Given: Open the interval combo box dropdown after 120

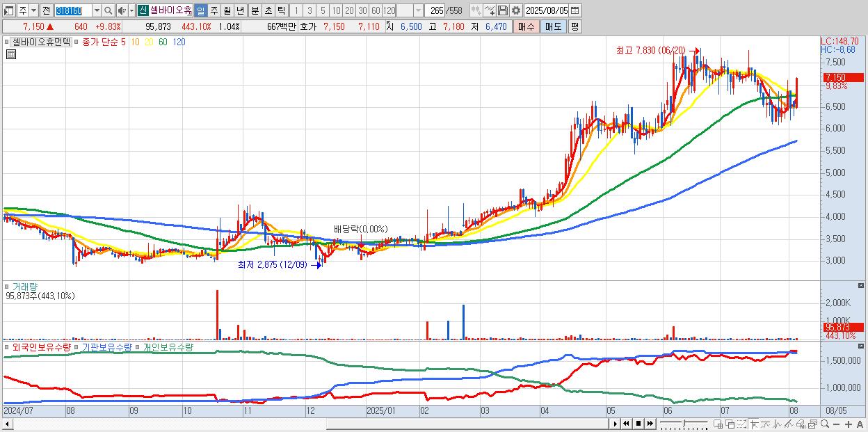Looking at the screenshot, I should pos(418,10).
